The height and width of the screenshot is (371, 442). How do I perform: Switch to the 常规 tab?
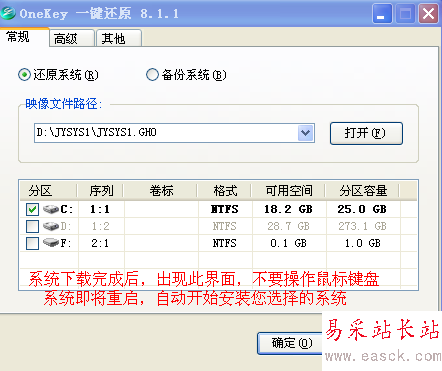click(x=24, y=37)
